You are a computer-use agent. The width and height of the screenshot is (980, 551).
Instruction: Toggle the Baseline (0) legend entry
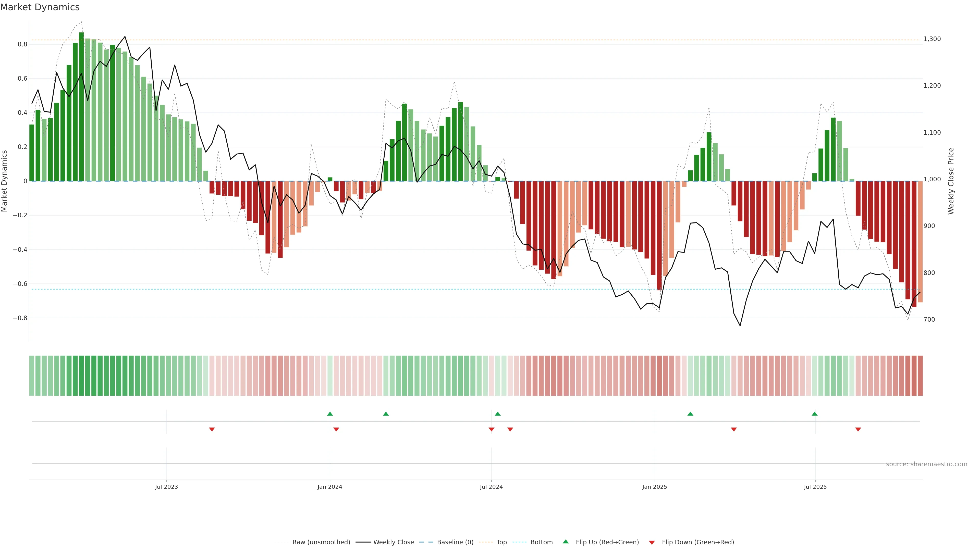click(455, 542)
